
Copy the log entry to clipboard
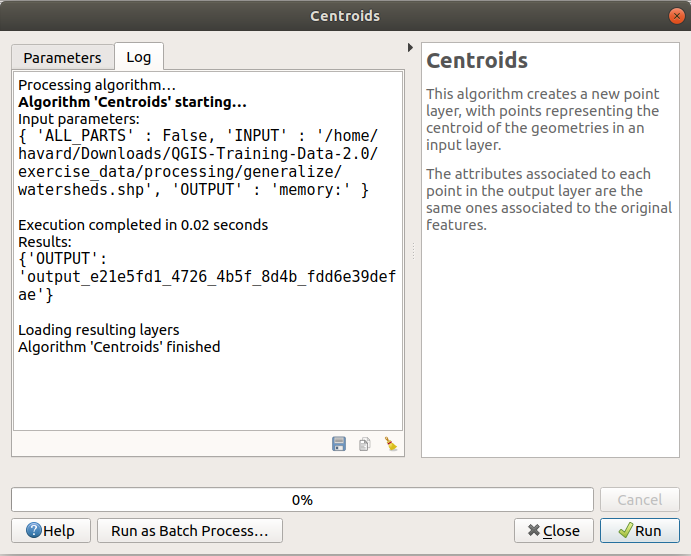pyautogui.click(x=365, y=444)
